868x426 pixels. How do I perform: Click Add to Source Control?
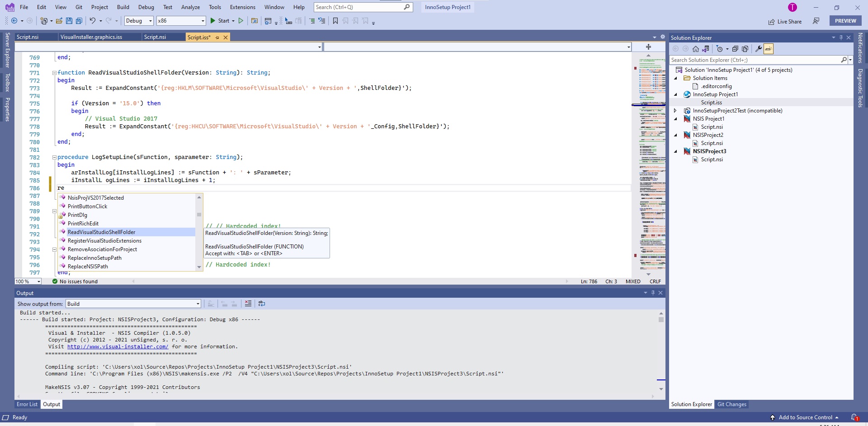click(x=805, y=417)
